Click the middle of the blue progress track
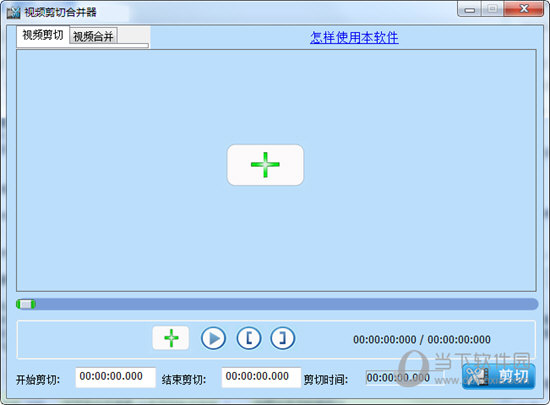The height and width of the screenshot is (405, 550). (277, 304)
